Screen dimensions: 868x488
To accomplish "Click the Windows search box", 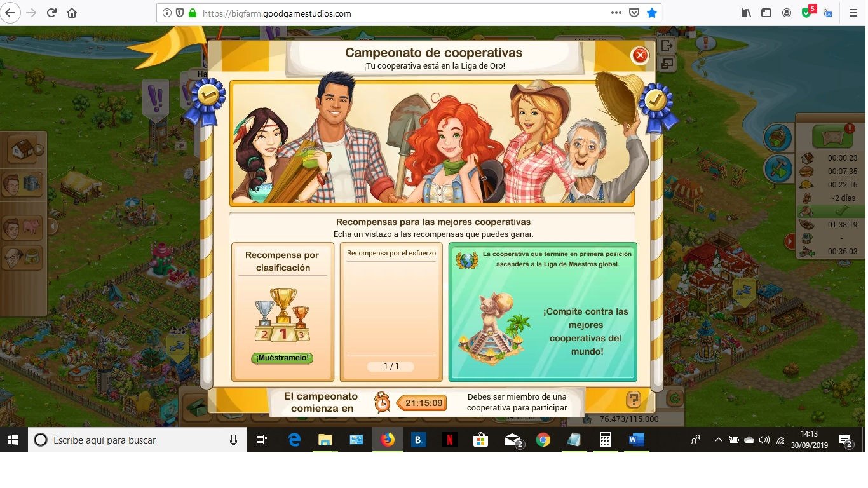I will (x=137, y=440).
